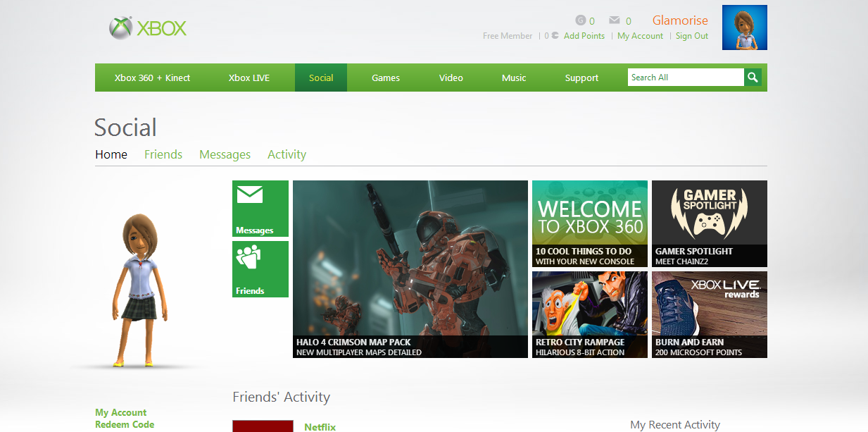Open the Support menu
This screenshot has height=432, width=868.
[x=581, y=78]
